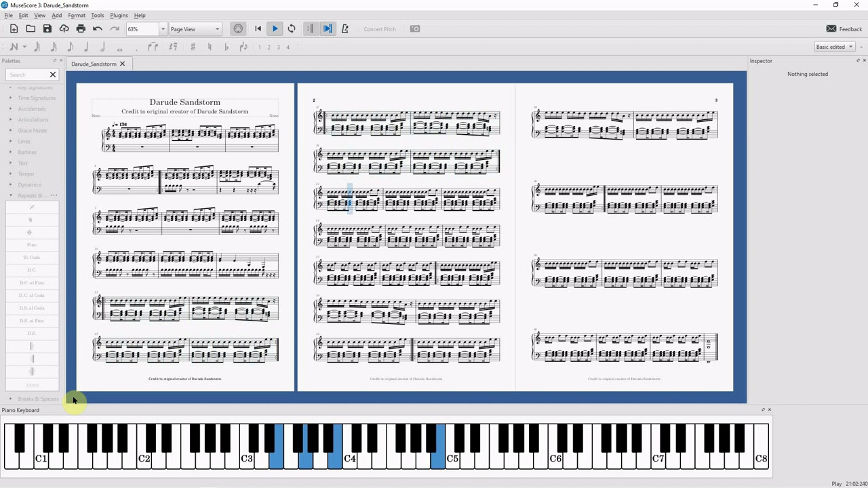Screen dimensions: 868x488
Task: Redo the last undone action
Action: click(115, 28)
